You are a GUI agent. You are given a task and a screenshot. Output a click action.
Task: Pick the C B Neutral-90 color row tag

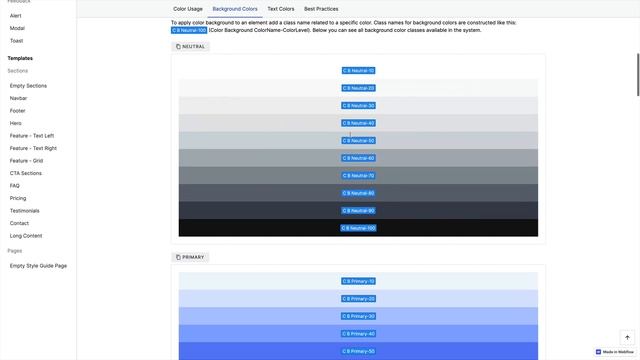click(x=358, y=211)
